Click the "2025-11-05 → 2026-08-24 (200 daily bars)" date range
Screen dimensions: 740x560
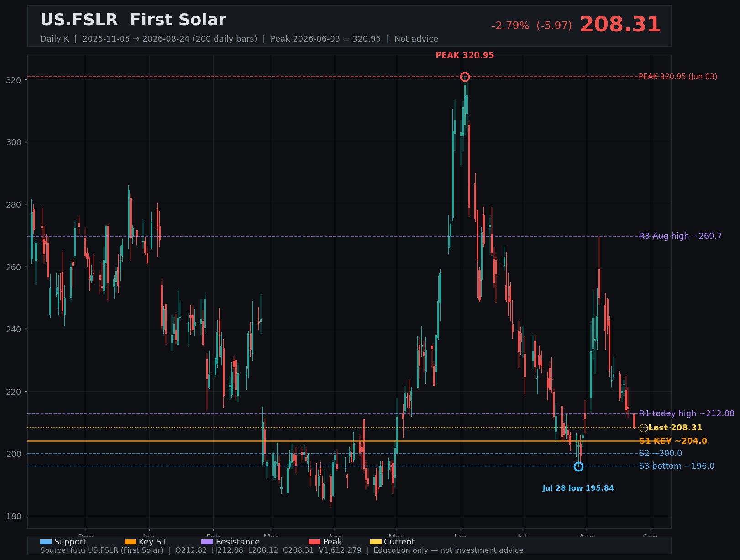coord(170,39)
